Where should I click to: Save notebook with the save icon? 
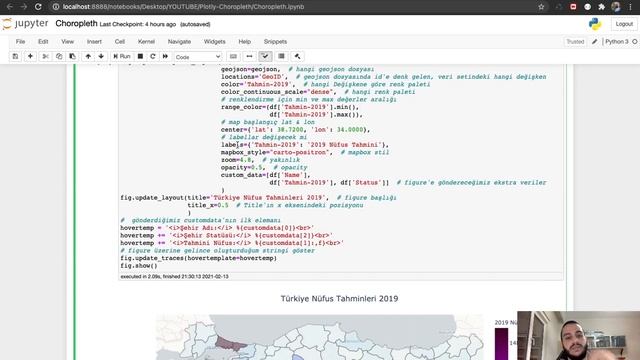click(16, 56)
